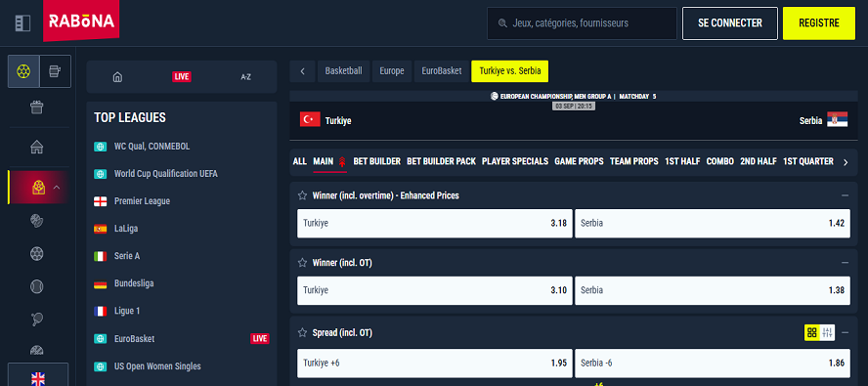This screenshot has width=868, height=386.
Task: Show more market tabs with right arrow
Action: pos(846,162)
